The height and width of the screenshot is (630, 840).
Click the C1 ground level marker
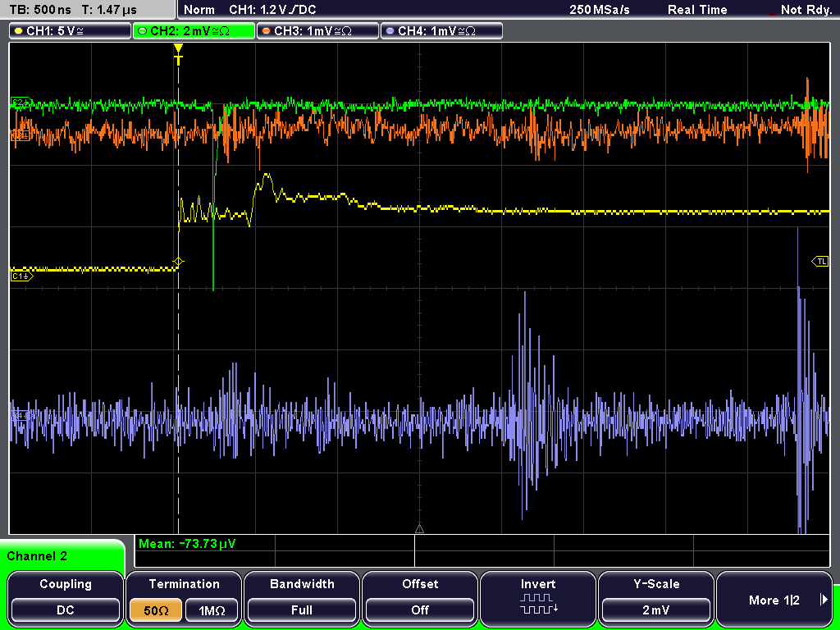[x=21, y=276]
